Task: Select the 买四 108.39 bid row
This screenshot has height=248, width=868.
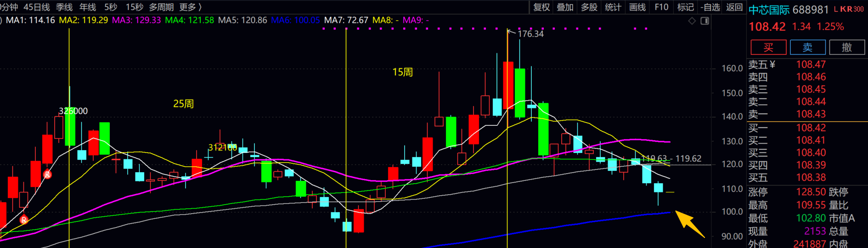Action: 807,165
